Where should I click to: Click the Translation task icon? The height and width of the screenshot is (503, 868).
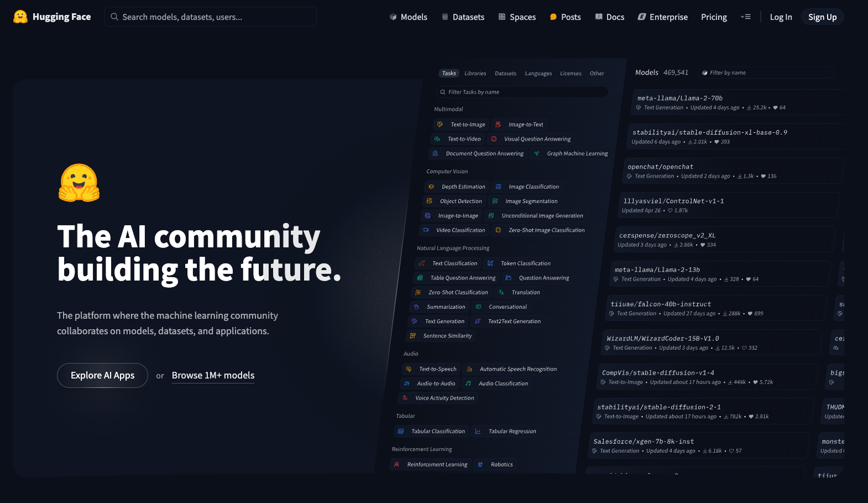click(x=501, y=293)
